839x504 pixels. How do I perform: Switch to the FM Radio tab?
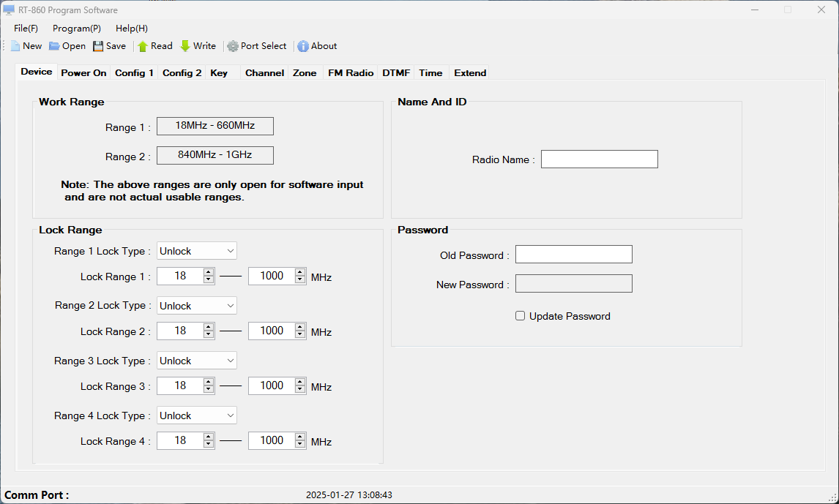pos(351,72)
